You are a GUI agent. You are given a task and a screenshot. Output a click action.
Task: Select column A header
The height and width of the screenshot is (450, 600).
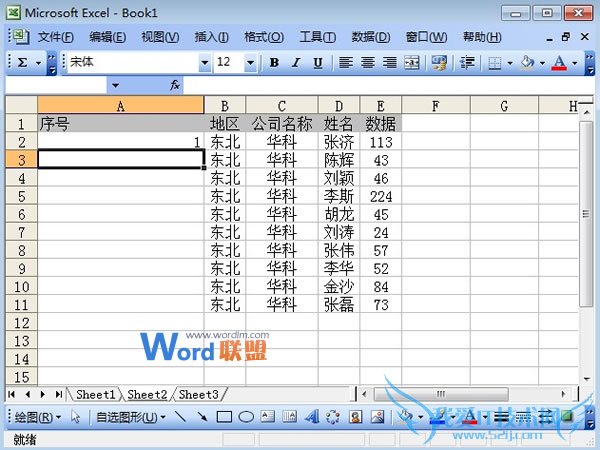click(x=121, y=106)
